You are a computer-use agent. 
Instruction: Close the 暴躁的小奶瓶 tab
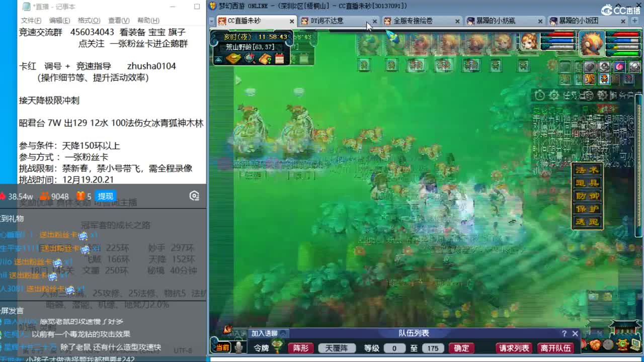(x=540, y=22)
